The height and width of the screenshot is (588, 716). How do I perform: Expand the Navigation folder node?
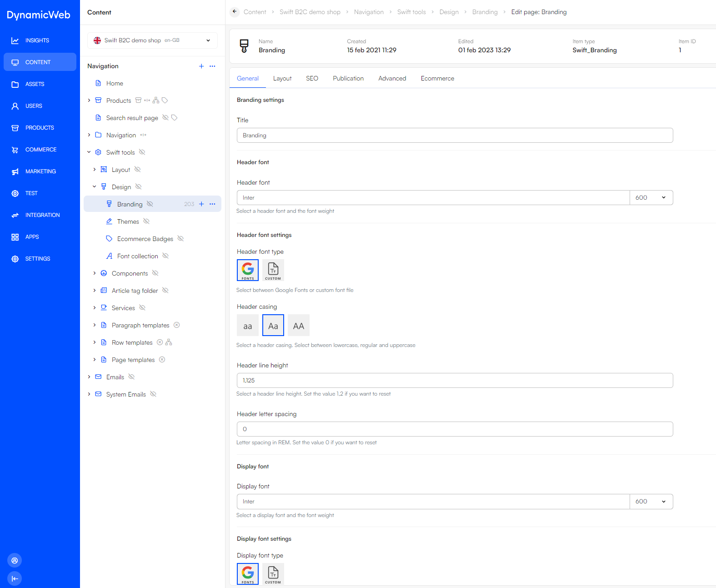pyautogui.click(x=89, y=135)
